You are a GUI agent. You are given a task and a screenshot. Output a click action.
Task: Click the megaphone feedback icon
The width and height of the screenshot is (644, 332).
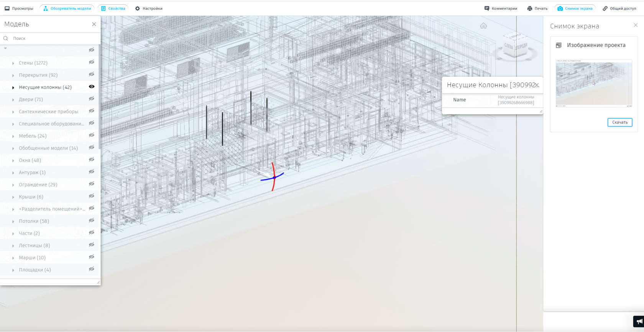point(639,321)
